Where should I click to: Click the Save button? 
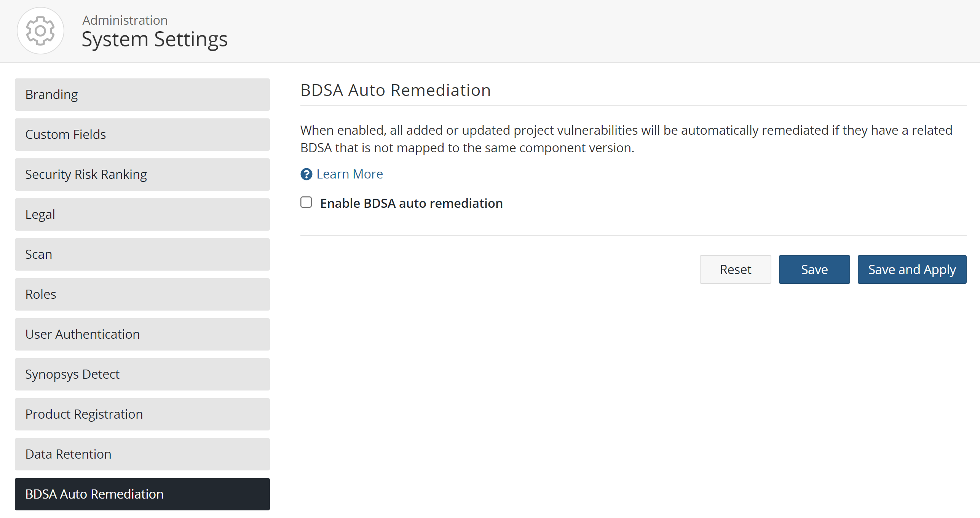814,269
